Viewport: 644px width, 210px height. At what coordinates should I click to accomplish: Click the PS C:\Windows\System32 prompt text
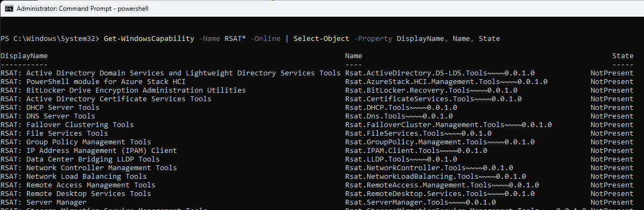click(x=50, y=39)
